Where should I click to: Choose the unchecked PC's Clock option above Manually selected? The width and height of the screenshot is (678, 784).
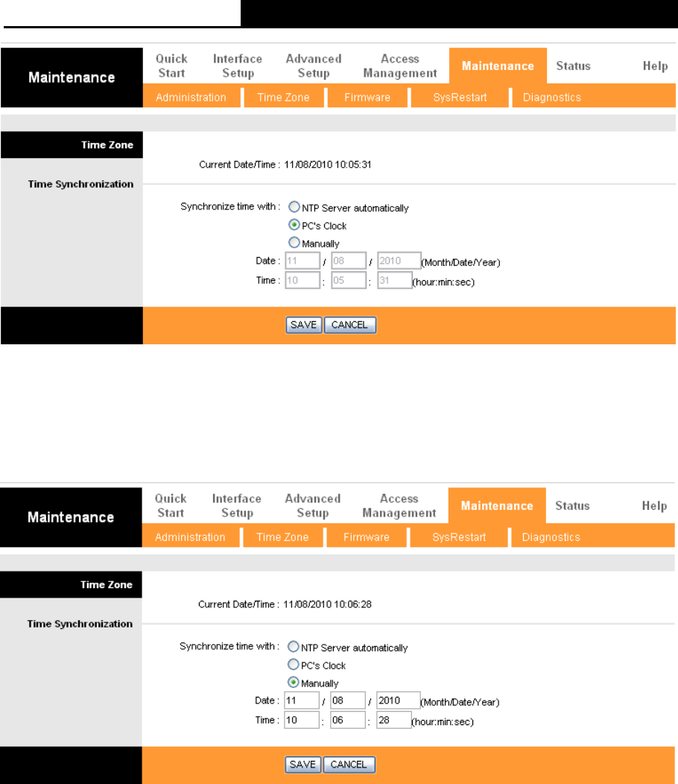pos(293,665)
